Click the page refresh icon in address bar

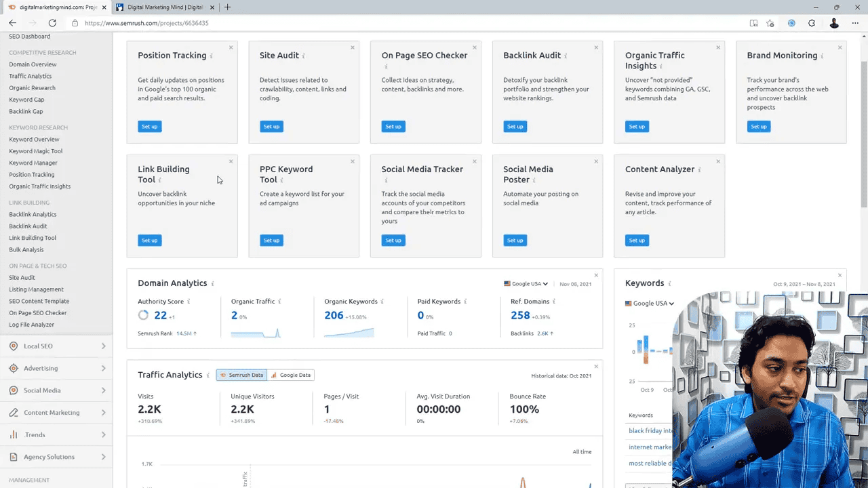click(x=52, y=22)
